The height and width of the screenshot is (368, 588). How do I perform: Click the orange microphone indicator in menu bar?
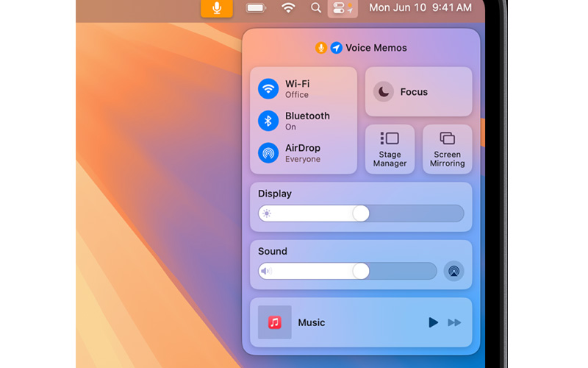216,8
